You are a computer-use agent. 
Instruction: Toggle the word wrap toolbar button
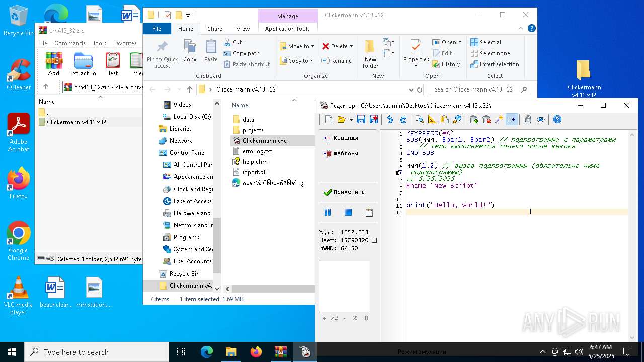point(512,120)
